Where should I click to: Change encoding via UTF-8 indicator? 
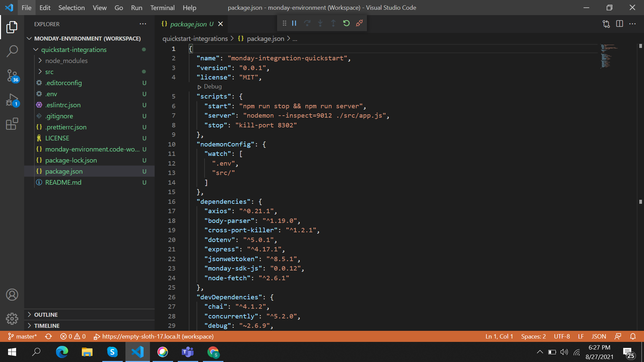[x=562, y=337]
